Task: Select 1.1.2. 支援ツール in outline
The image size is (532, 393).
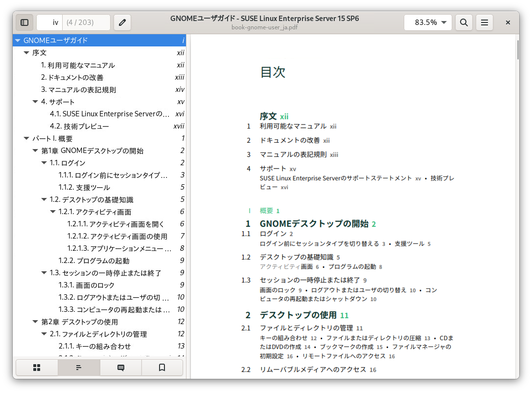Action: point(84,187)
